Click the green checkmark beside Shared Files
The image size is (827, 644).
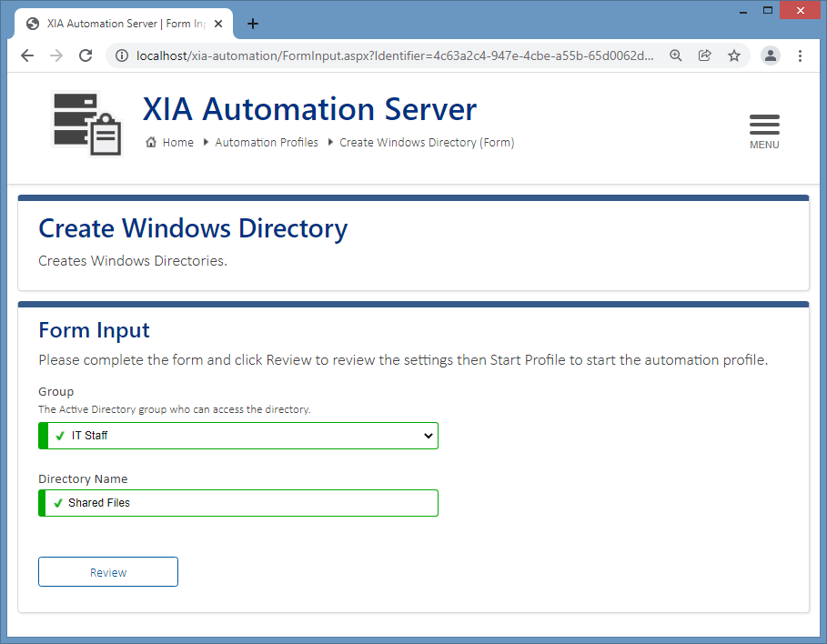click(x=58, y=503)
